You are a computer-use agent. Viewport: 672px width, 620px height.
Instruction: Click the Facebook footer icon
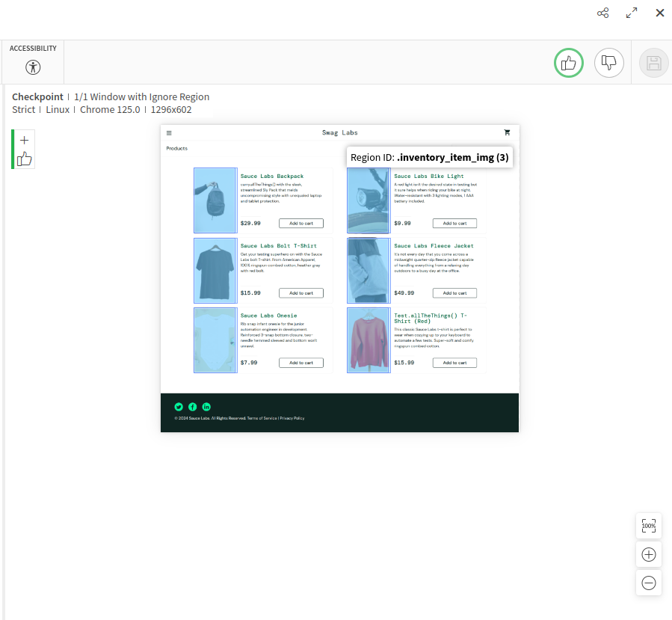[192, 407]
